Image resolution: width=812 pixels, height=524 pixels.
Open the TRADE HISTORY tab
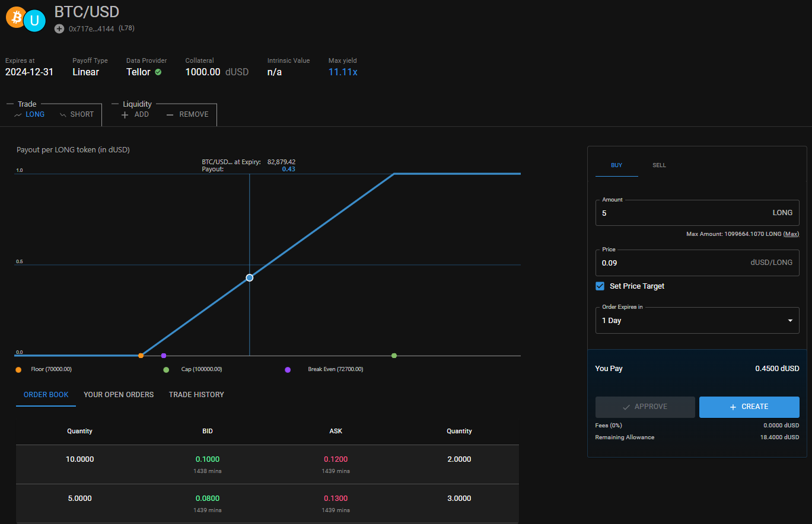pyautogui.click(x=196, y=395)
